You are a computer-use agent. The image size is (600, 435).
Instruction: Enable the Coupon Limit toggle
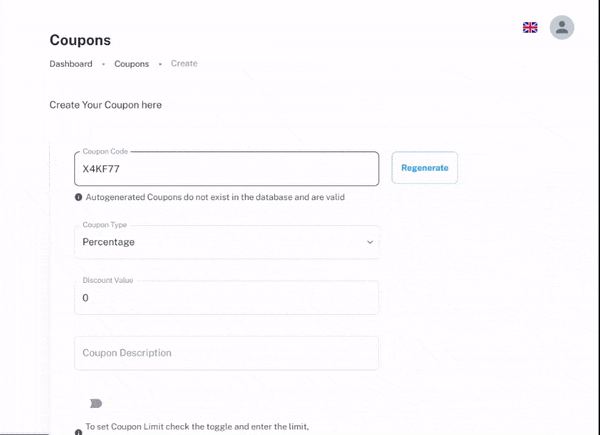[x=96, y=403]
